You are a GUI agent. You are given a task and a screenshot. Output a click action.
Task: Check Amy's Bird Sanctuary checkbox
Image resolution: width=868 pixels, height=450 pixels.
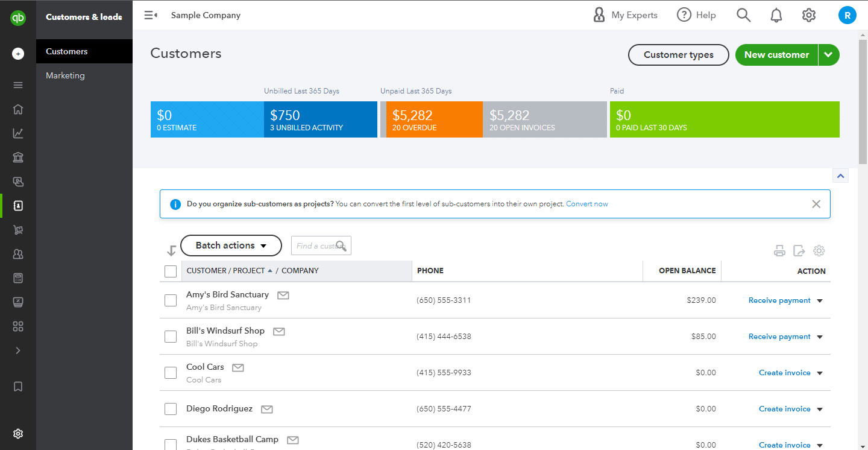pos(171,300)
